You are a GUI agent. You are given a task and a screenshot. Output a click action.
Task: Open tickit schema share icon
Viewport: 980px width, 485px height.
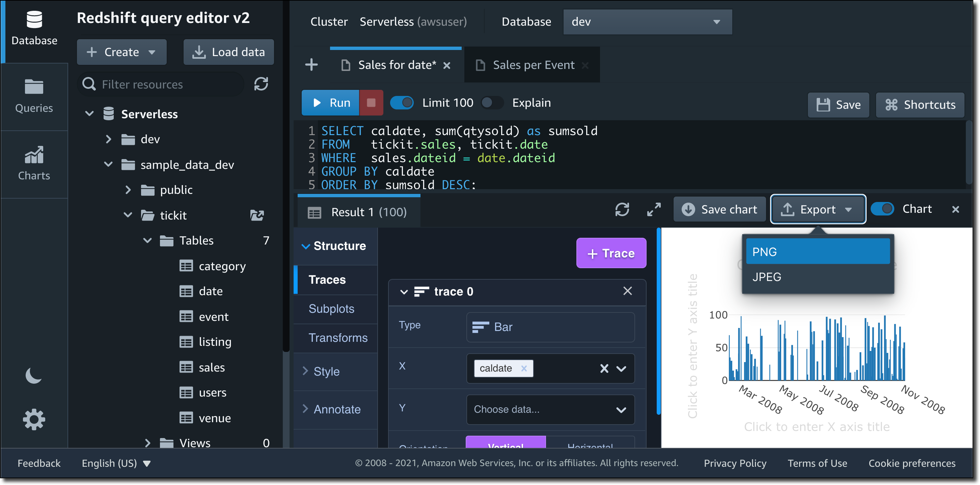click(x=257, y=215)
